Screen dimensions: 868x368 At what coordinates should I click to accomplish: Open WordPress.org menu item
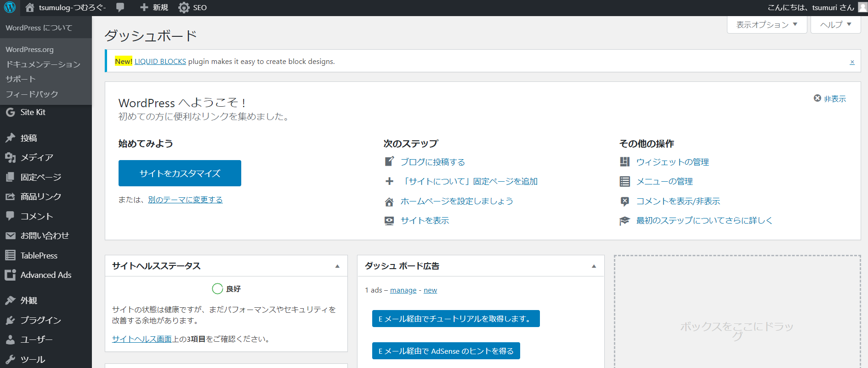click(29, 50)
